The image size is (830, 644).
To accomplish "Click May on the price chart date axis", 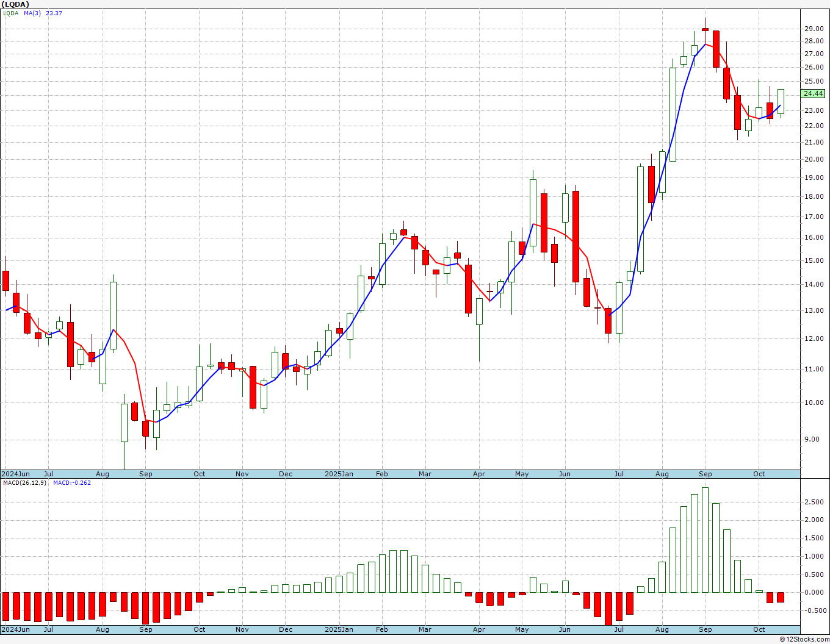I will click(522, 474).
